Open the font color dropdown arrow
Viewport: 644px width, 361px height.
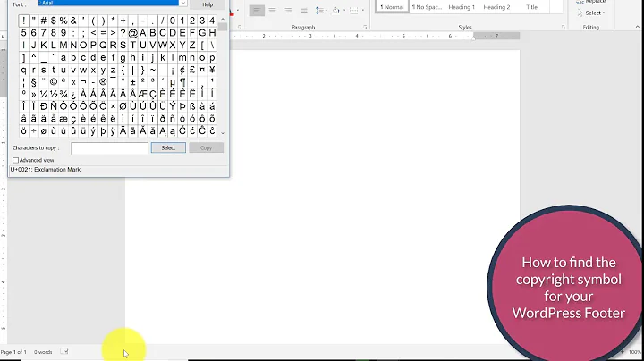click(238, 11)
